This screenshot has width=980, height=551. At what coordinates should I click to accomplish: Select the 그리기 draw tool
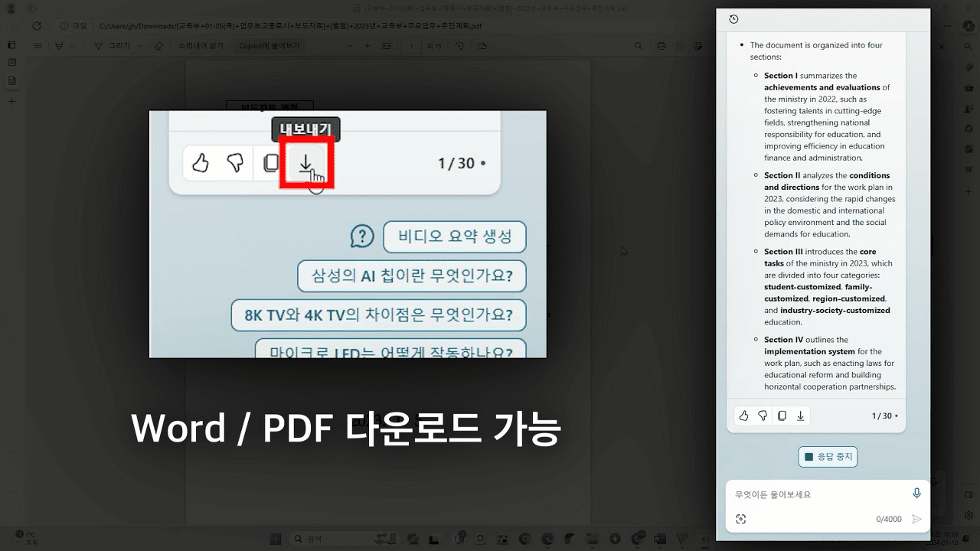pyautogui.click(x=113, y=46)
